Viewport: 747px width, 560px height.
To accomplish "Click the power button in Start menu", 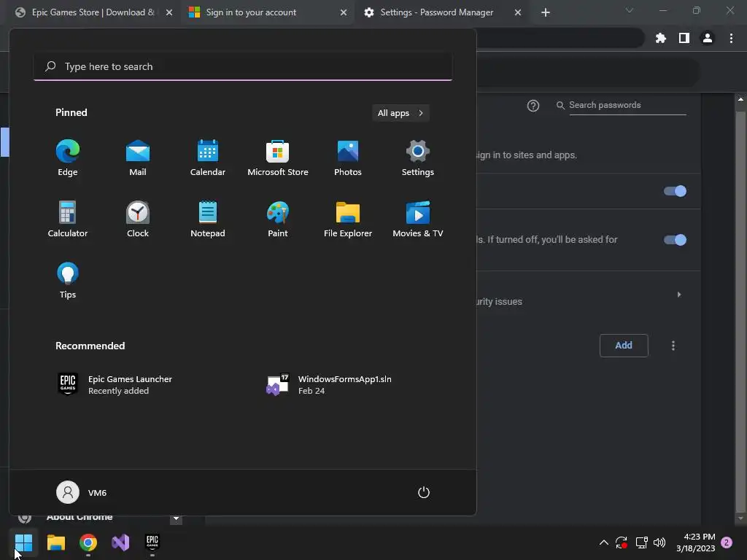I will point(424,492).
